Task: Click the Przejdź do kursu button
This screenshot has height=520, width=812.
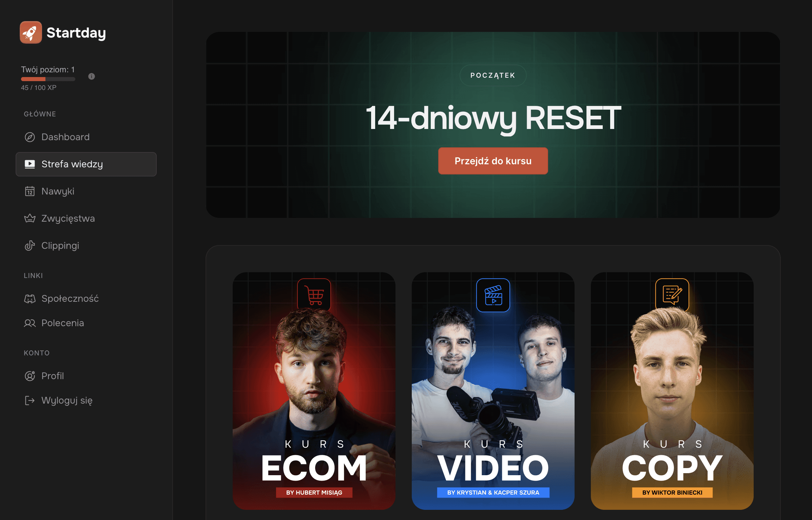Action: [493, 161]
